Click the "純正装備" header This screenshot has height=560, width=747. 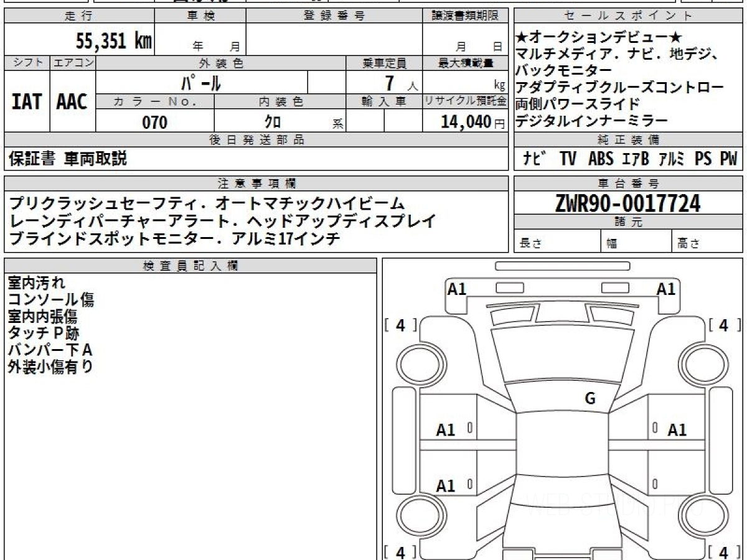click(x=628, y=140)
